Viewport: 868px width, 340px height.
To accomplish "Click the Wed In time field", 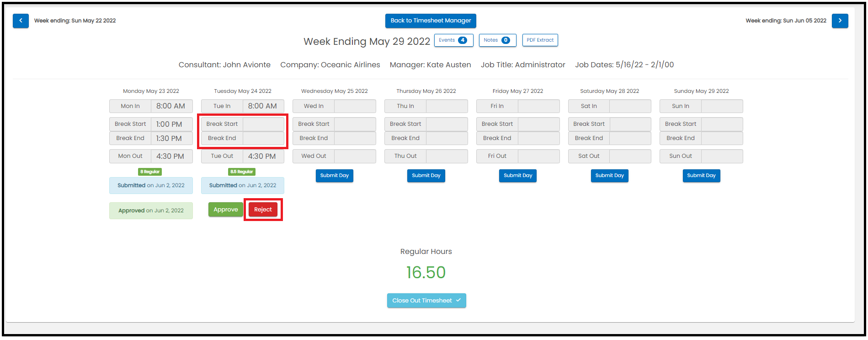I will click(x=355, y=106).
